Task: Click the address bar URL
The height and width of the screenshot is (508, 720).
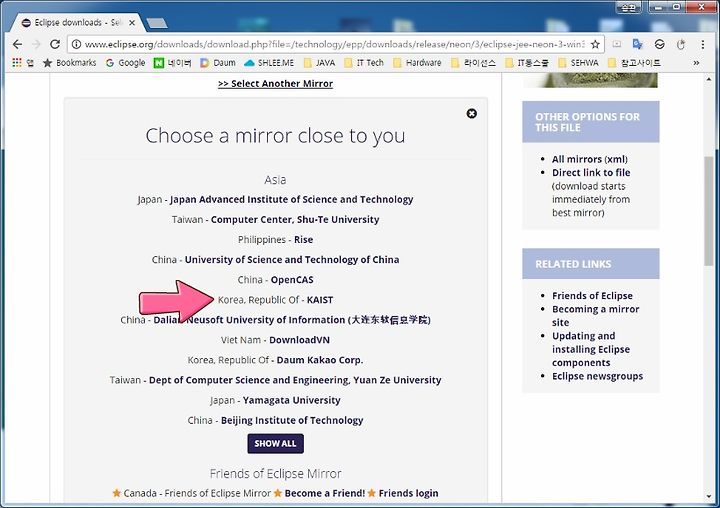Action: [x=334, y=44]
